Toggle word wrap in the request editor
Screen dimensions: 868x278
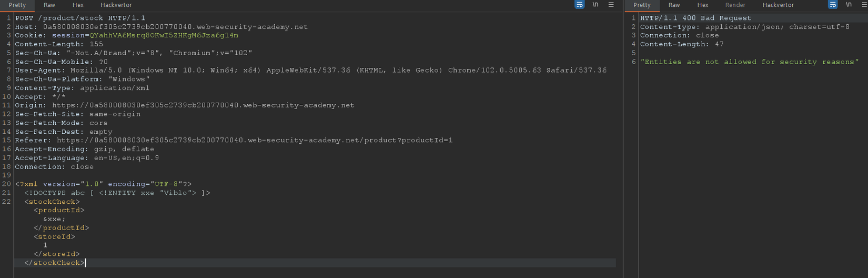coord(579,5)
